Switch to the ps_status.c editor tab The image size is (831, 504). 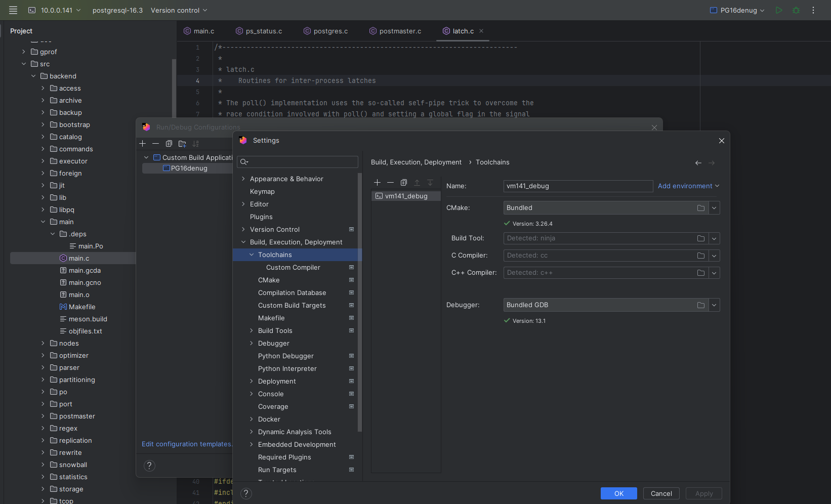[x=259, y=31]
